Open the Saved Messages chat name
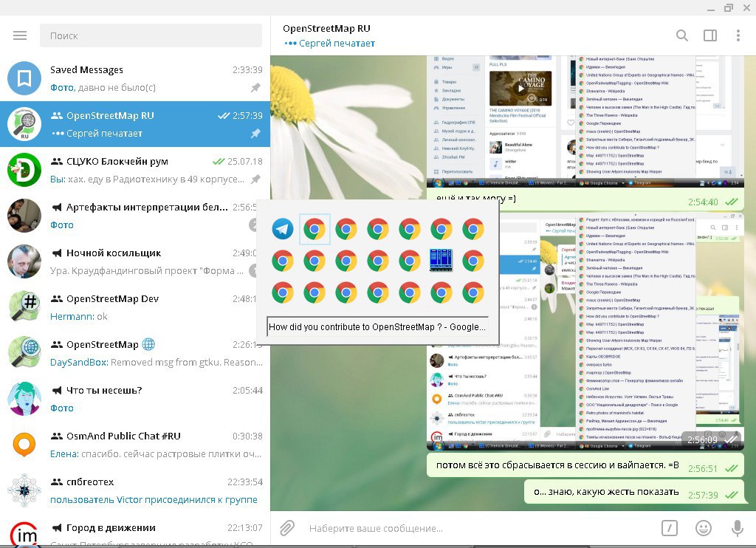The image size is (756, 548). click(x=87, y=70)
